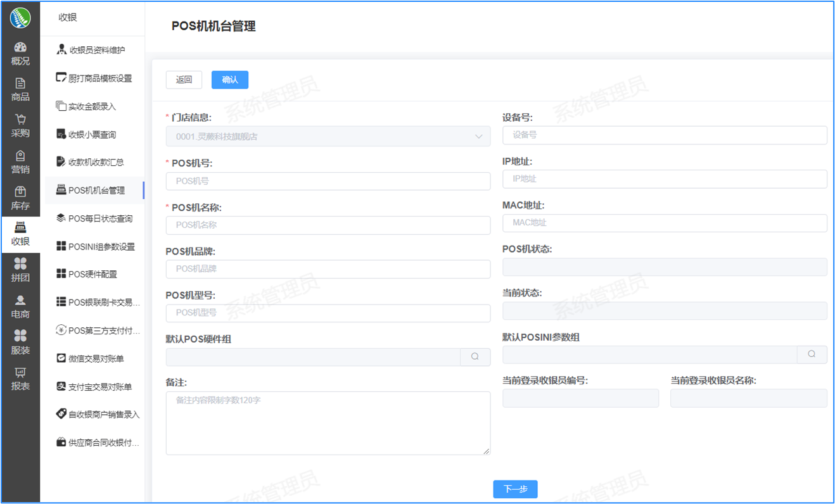Click the search icon for 默认POSINI参数组
This screenshot has height=504, width=835.
click(812, 355)
